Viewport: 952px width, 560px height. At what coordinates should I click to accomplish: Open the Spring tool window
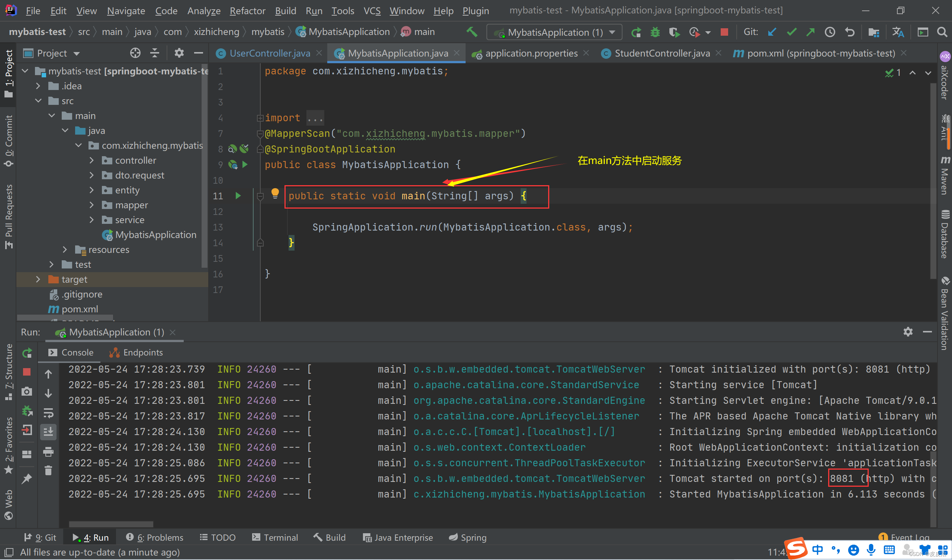tap(467, 537)
